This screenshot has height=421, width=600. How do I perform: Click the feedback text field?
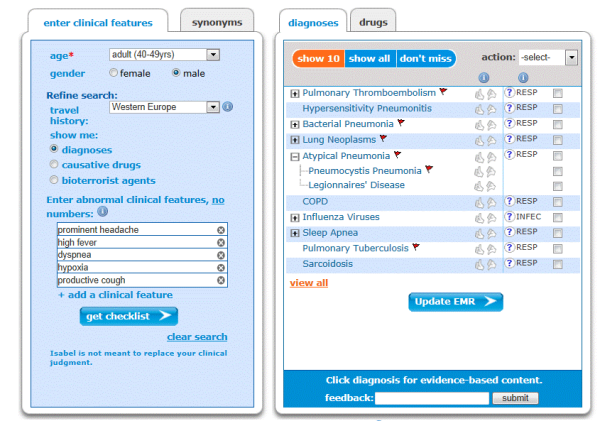tap(432, 398)
